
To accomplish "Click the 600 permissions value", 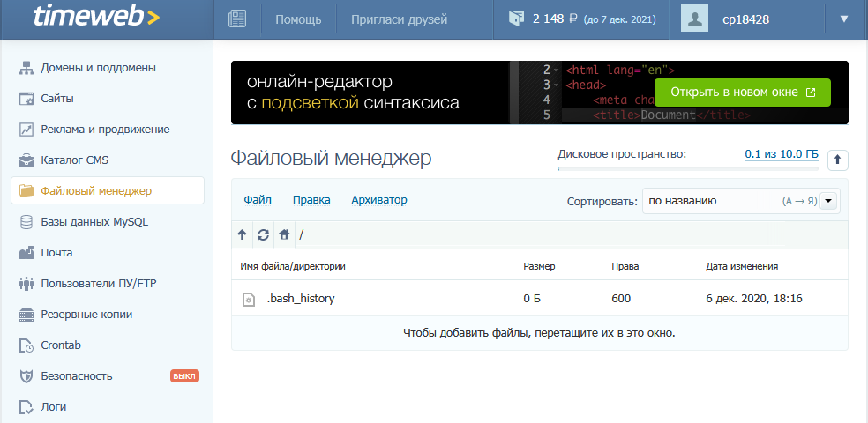I will coord(621,299).
